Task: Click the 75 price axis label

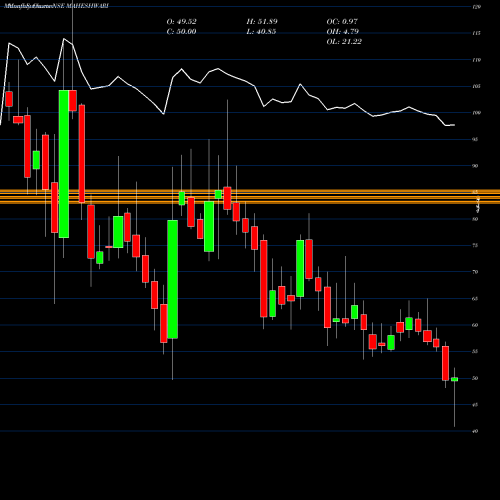Action: pos(475,245)
